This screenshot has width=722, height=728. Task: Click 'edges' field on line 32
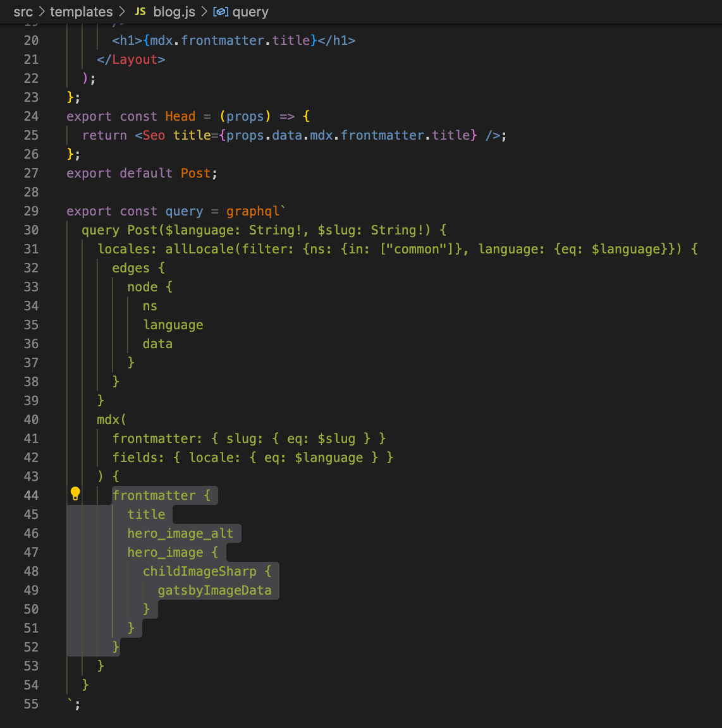(x=131, y=268)
